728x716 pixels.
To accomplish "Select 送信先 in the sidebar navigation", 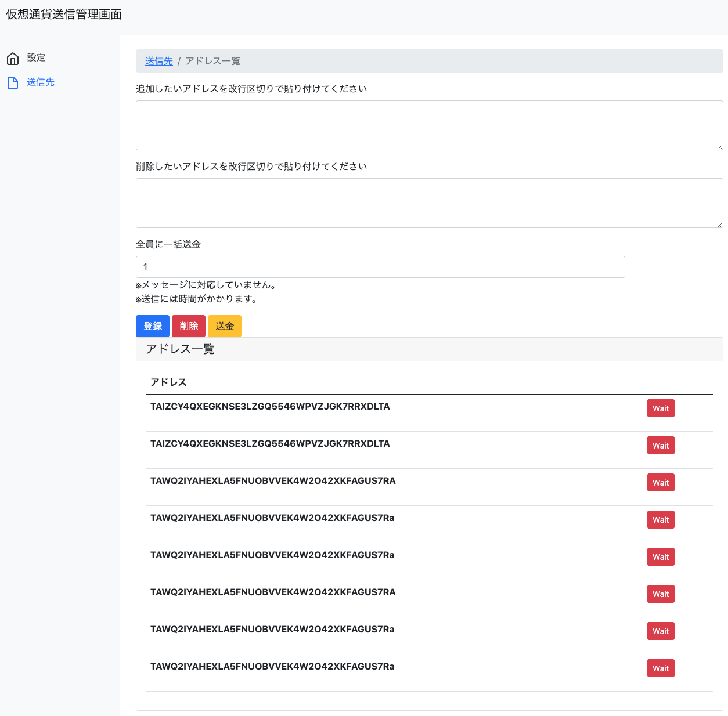I will pos(41,82).
